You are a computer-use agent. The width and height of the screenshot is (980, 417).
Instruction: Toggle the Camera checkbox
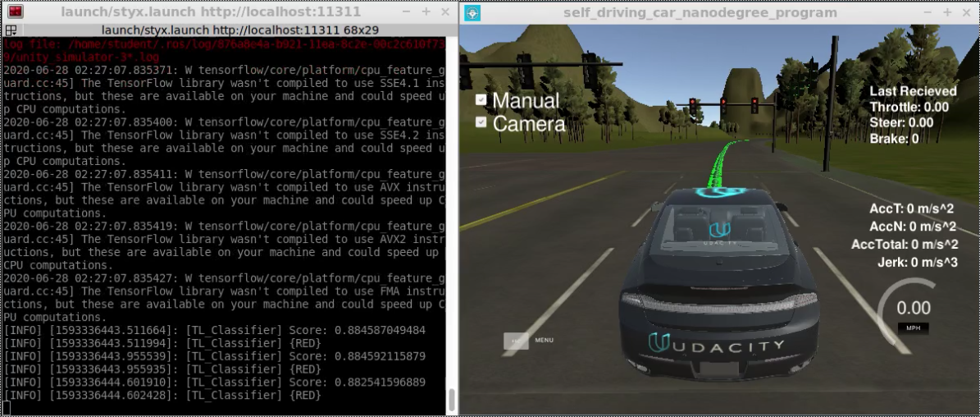481,122
